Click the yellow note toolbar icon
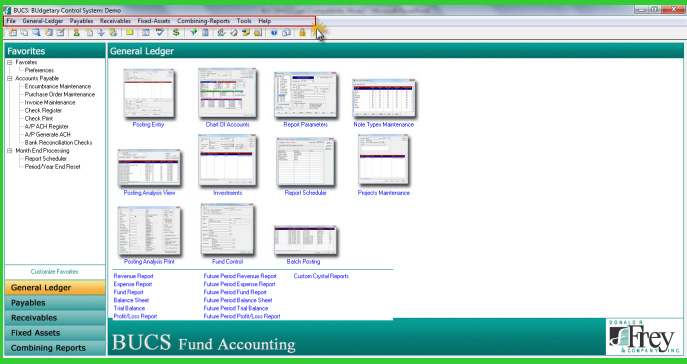Image resolution: width=687 pixels, height=364 pixels. pyautogui.click(x=130, y=32)
